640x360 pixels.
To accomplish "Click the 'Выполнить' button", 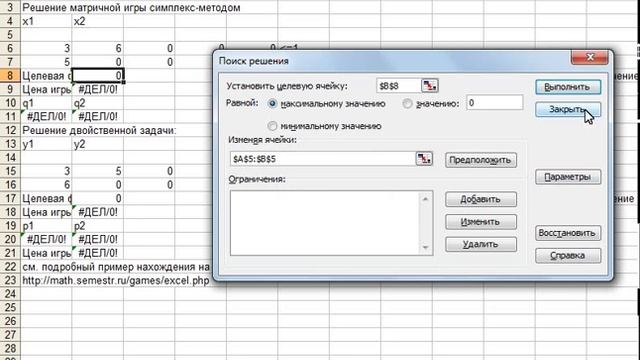I will pos(568,87).
